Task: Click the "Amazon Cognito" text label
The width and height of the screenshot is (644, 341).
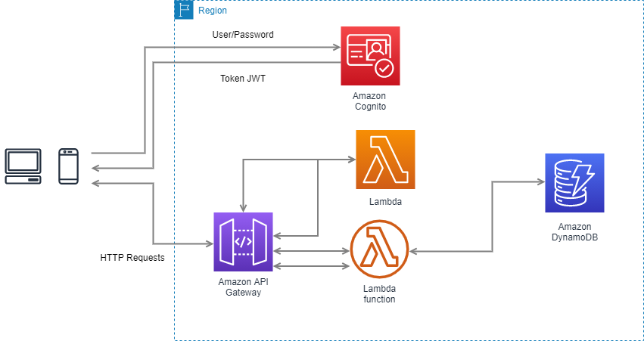Action: tap(369, 101)
